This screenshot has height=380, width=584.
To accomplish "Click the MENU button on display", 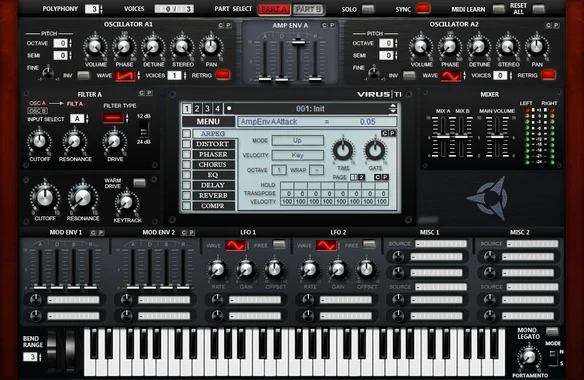I will (208, 121).
